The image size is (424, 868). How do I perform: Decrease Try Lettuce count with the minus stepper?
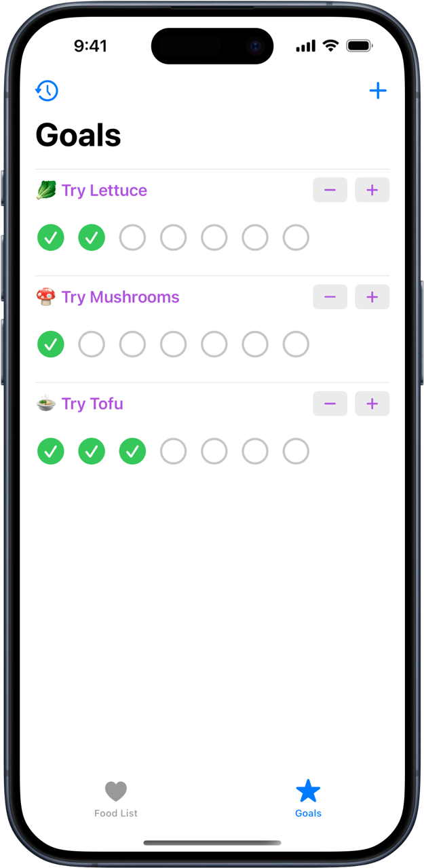(x=330, y=190)
